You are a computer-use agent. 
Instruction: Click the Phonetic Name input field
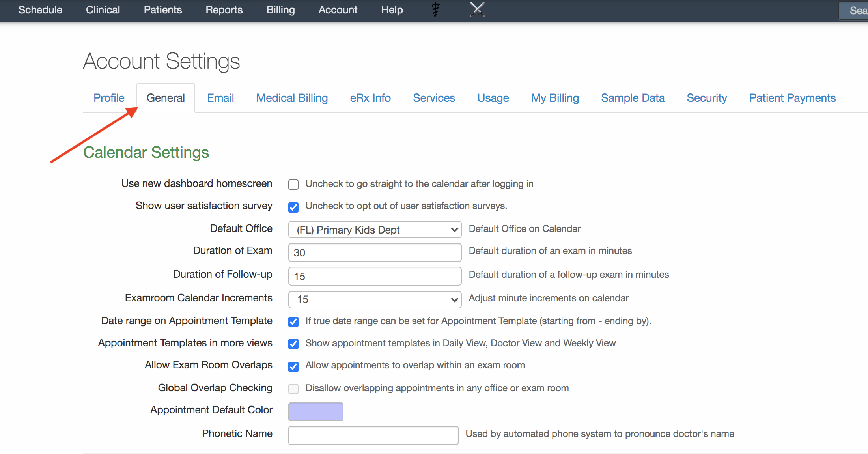pyautogui.click(x=375, y=434)
